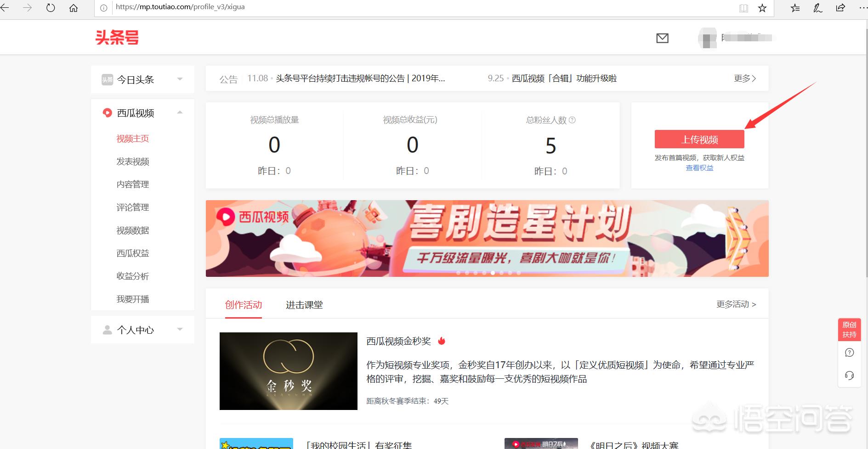Click the browser forward arrow
The image size is (868, 449).
(28, 8)
